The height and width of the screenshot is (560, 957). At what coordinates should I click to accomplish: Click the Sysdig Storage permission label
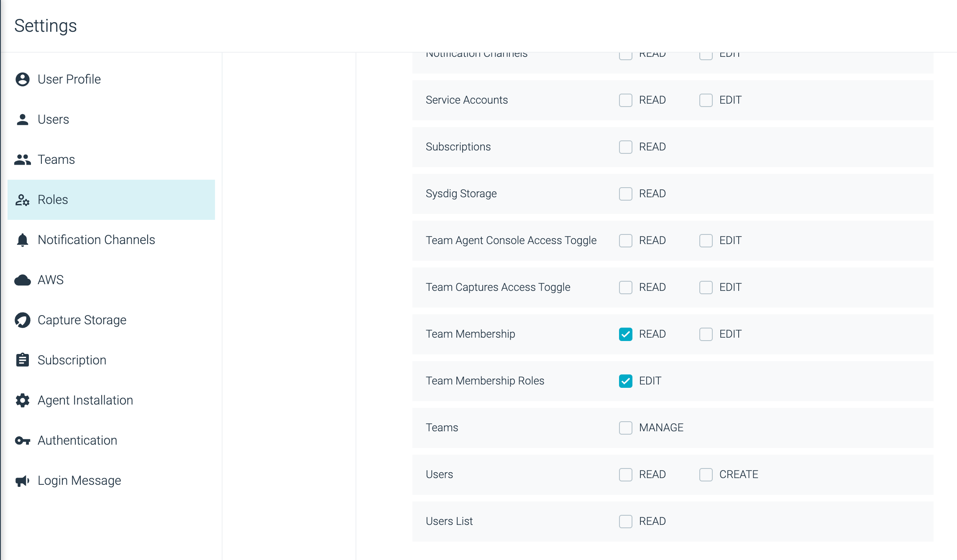coord(461,194)
